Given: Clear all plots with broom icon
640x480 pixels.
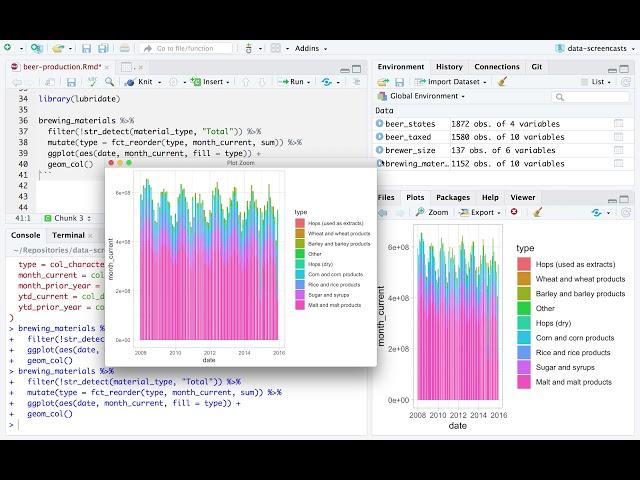Looking at the screenshot, I should tap(538, 212).
